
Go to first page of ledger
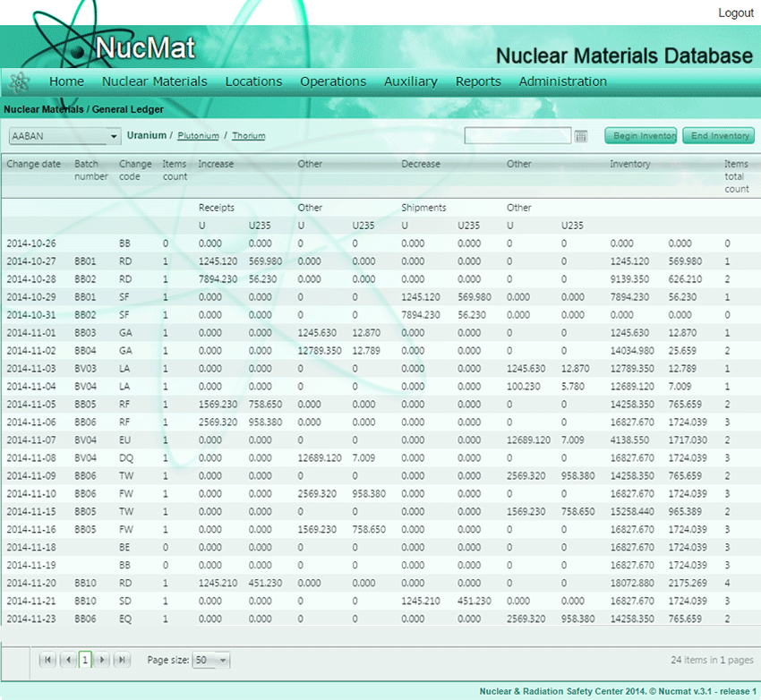click(47, 660)
